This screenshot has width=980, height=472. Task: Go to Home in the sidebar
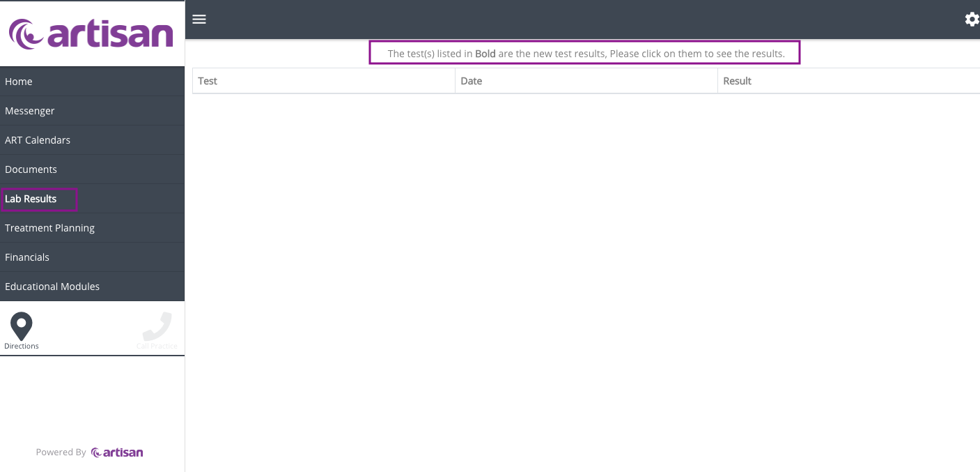click(x=19, y=82)
